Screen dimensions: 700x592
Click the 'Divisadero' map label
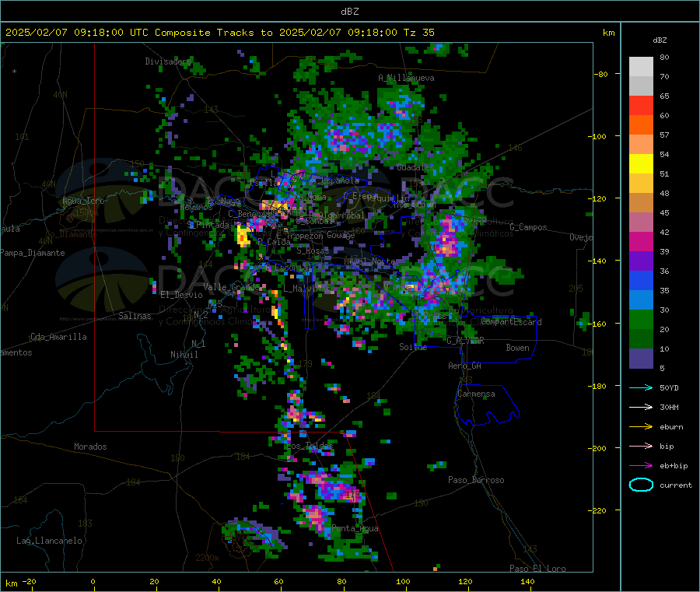click(x=168, y=61)
